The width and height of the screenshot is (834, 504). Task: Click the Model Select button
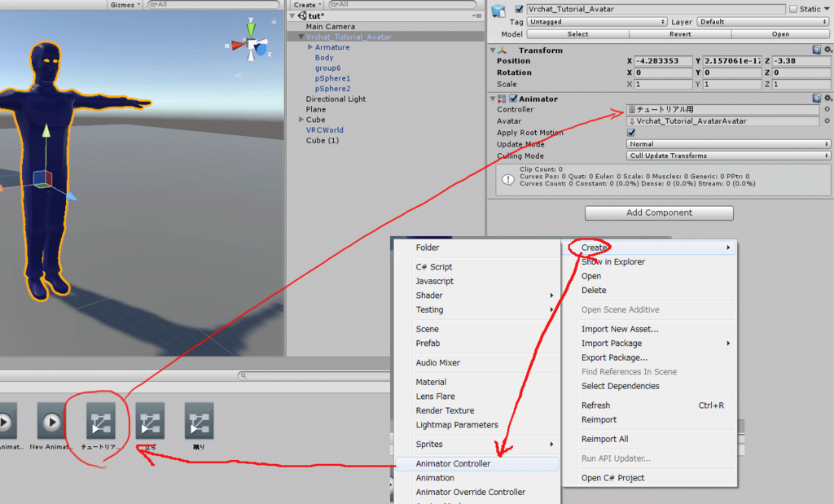pyautogui.click(x=577, y=34)
